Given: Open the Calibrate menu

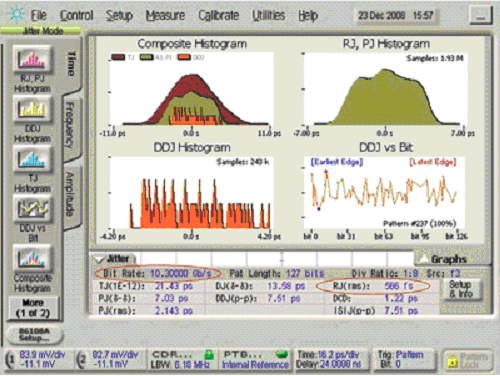Looking at the screenshot, I should click(219, 15).
